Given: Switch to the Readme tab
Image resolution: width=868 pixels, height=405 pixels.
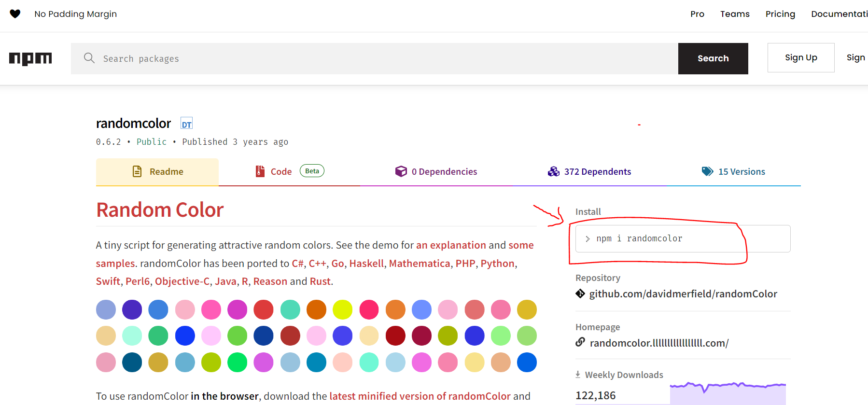Looking at the screenshot, I should (157, 172).
